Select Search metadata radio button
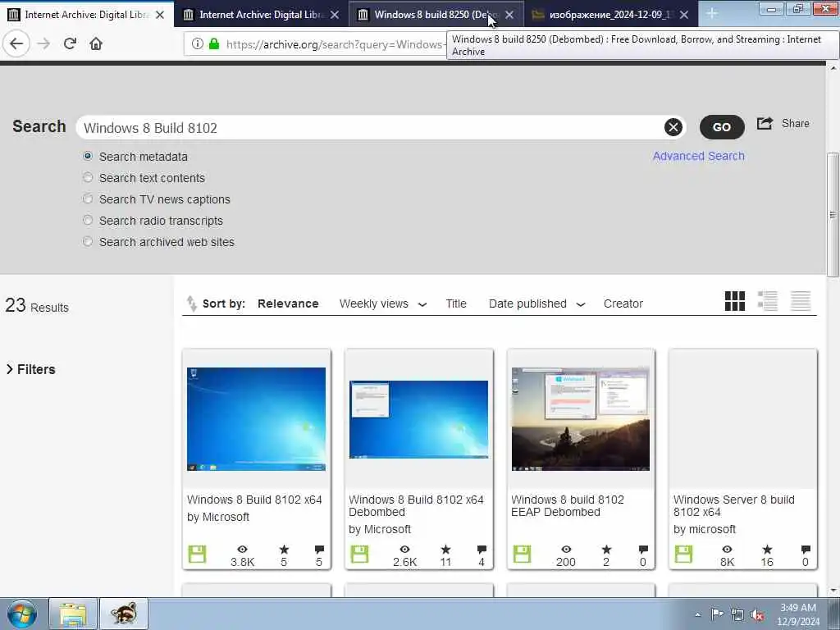Screen dimensions: 840x630 (x=88, y=156)
